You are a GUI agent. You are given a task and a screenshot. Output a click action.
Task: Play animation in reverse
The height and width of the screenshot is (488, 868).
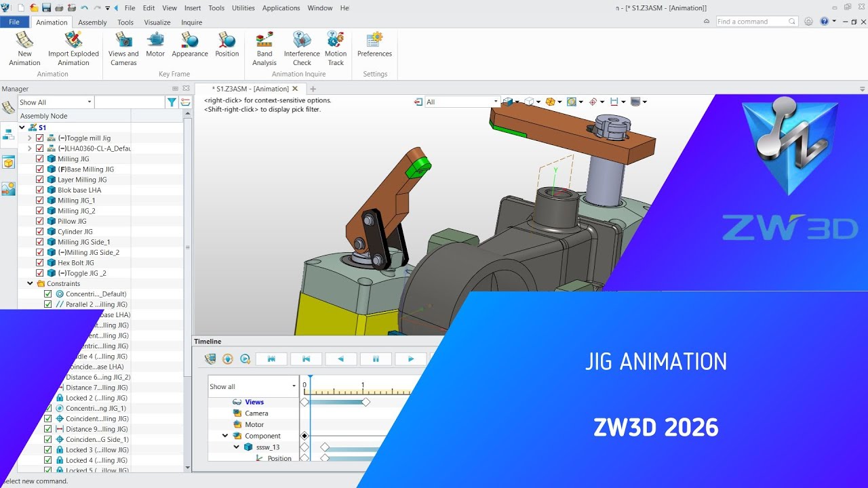[340, 359]
